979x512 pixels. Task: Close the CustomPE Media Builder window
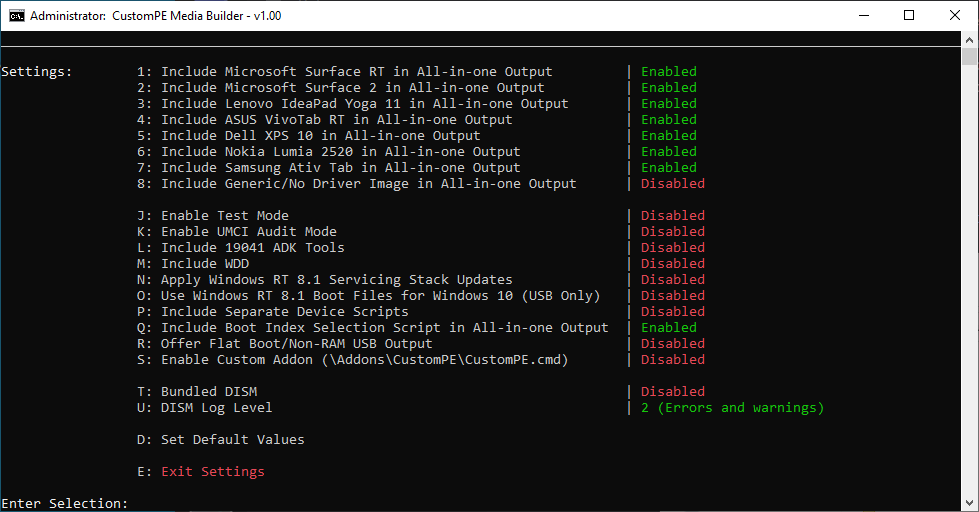tap(955, 16)
